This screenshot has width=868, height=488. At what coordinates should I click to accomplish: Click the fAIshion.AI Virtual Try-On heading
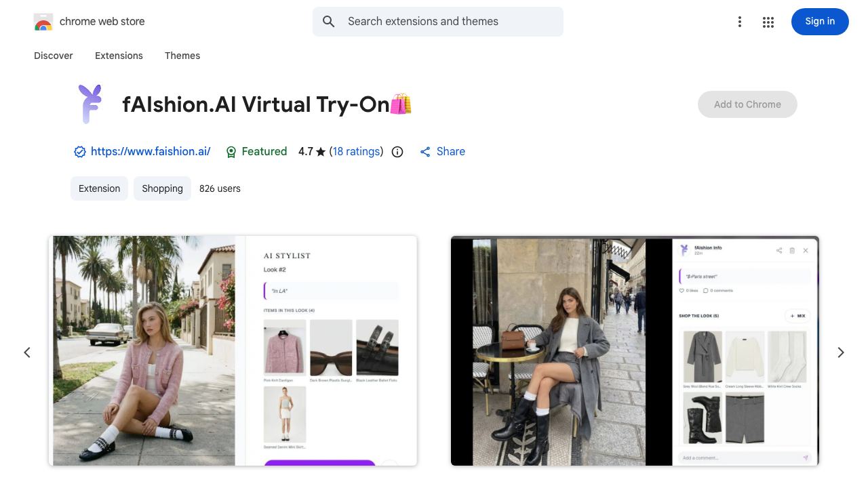click(x=267, y=104)
